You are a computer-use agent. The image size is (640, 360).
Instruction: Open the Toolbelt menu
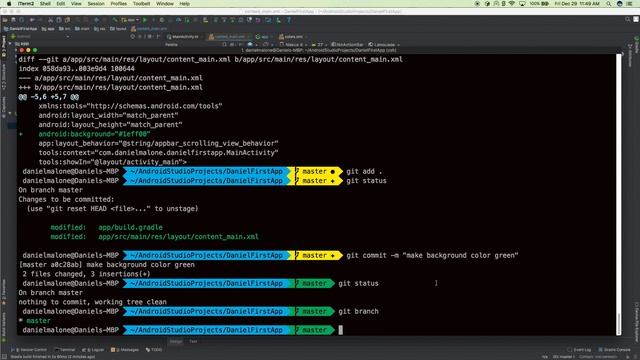[x=141, y=4]
